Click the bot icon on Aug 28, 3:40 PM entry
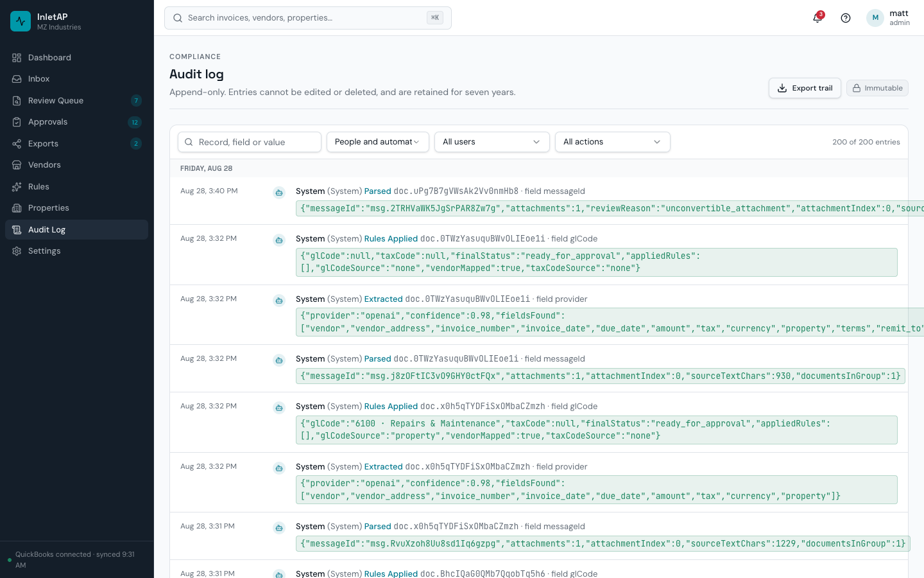 pyautogui.click(x=279, y=193)
